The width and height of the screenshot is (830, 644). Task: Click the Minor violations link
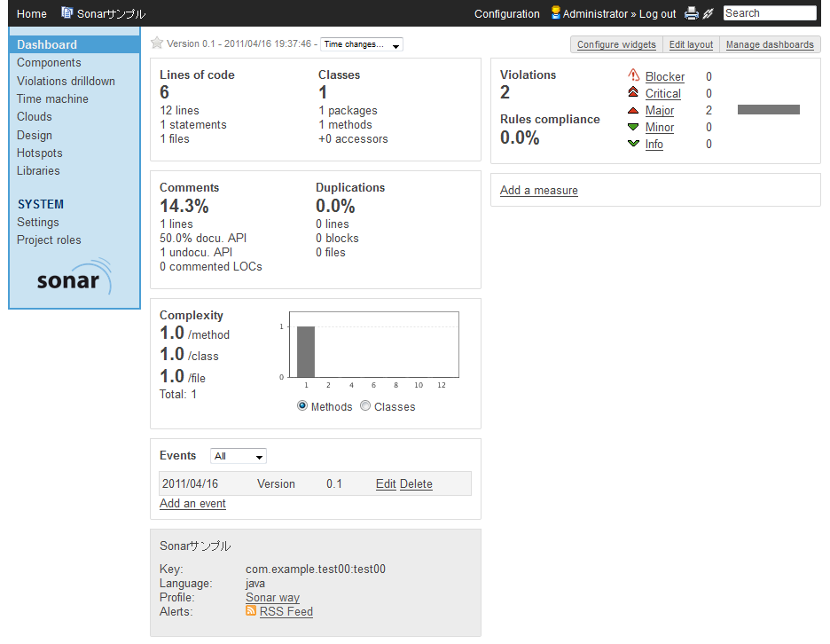click(x=660, y=128)
